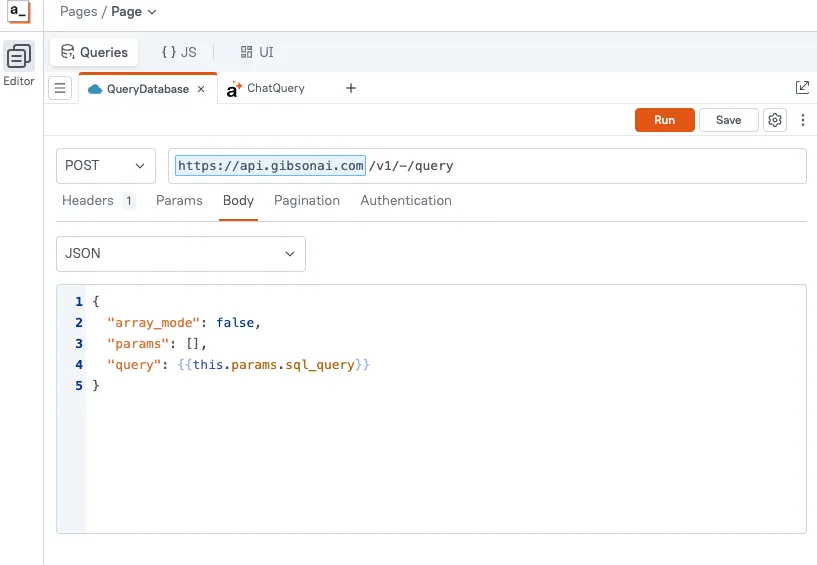
Task: Open the Authentication tab
Action: point(406,201)
